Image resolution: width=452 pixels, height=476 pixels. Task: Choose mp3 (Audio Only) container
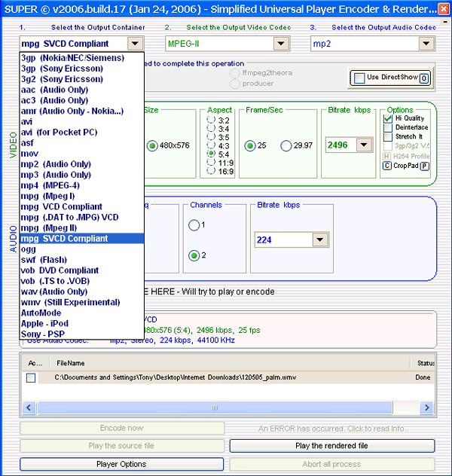tap(81, 175)
